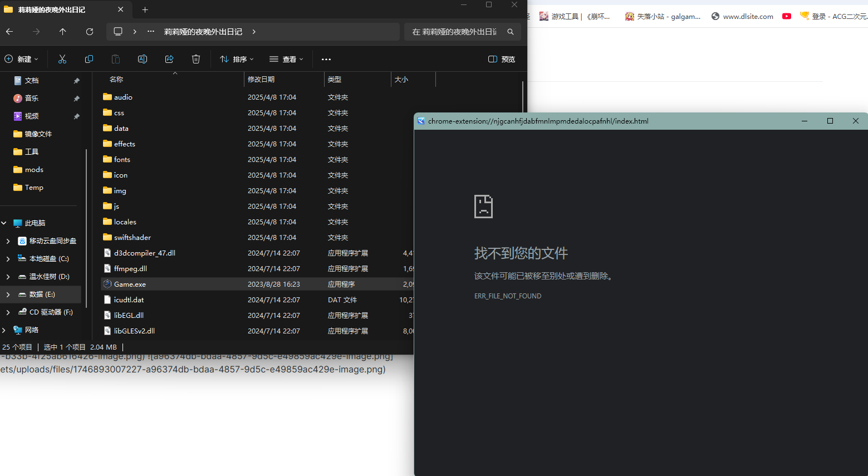Open the See more ellipsis menu
Viewport: 868px width, 476px height.
[326, 59]
